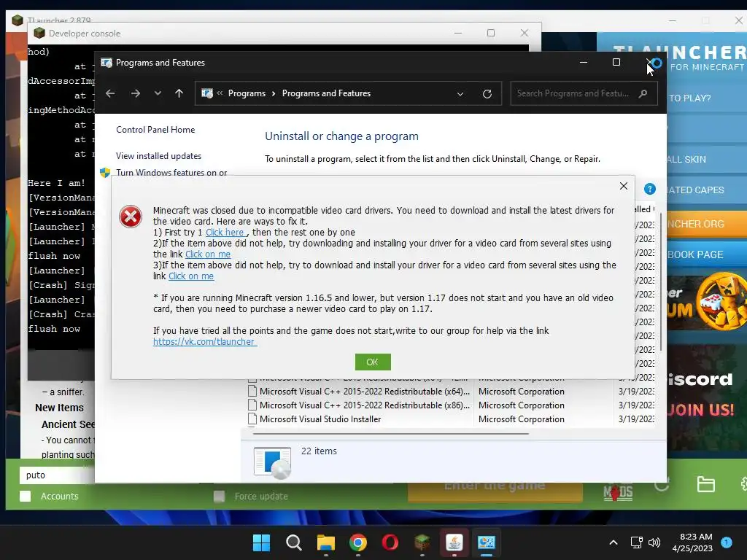Click the BOOK PAGE button in TLauncher sidebar

point(706,254)
